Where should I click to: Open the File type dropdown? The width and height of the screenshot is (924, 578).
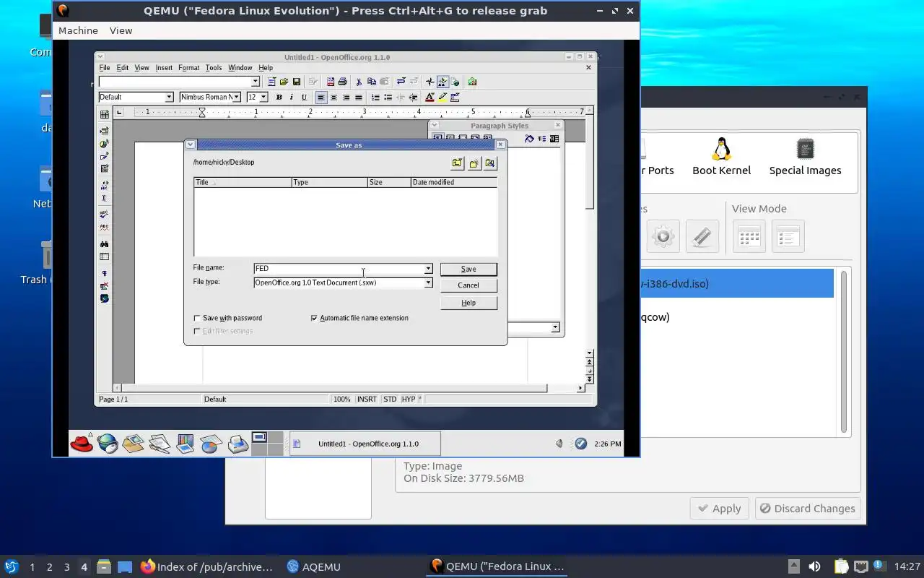(428, 282)
